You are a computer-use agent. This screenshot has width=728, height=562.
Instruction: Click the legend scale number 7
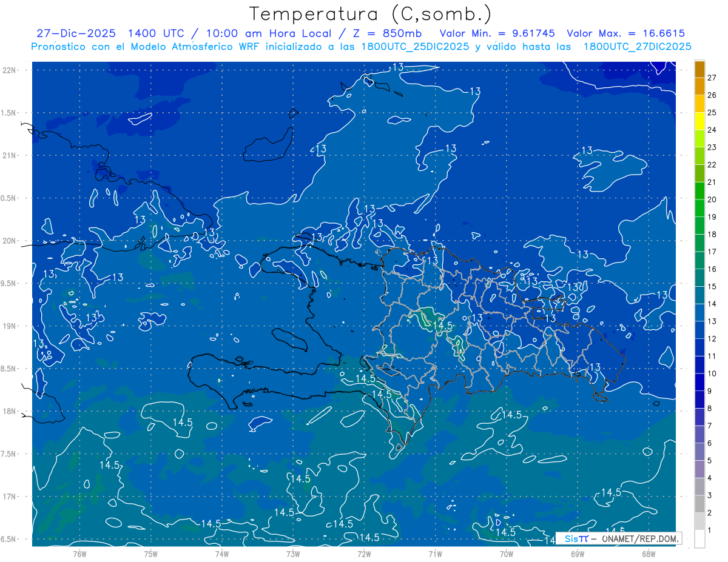tap(710, 426)
